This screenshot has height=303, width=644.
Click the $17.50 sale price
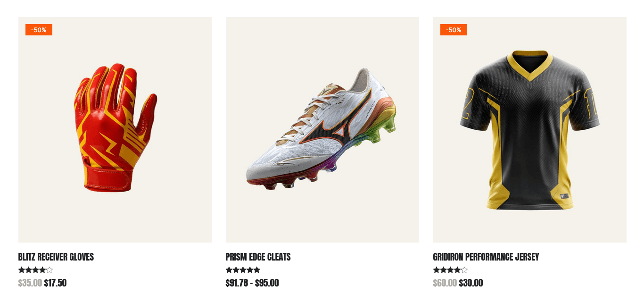tap(55, 283)
